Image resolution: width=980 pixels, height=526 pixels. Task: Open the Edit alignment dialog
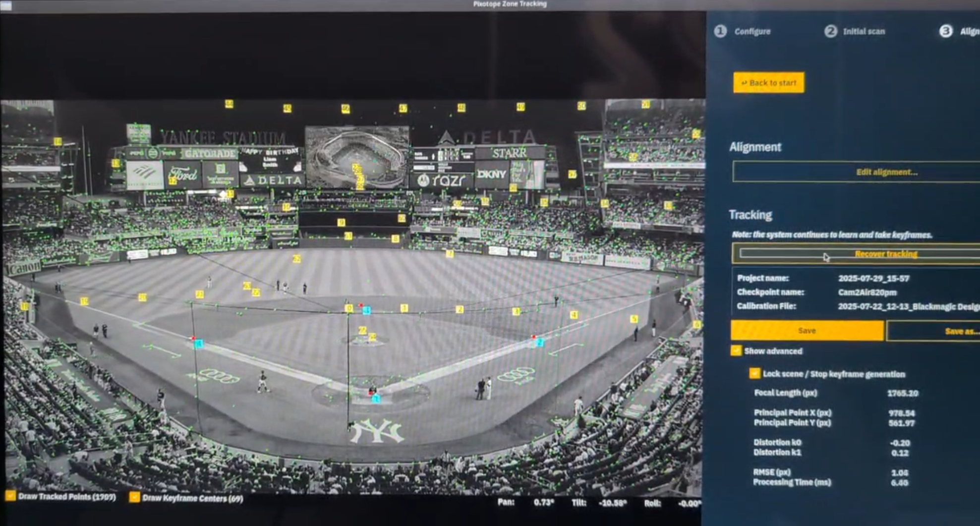point(886,172)
